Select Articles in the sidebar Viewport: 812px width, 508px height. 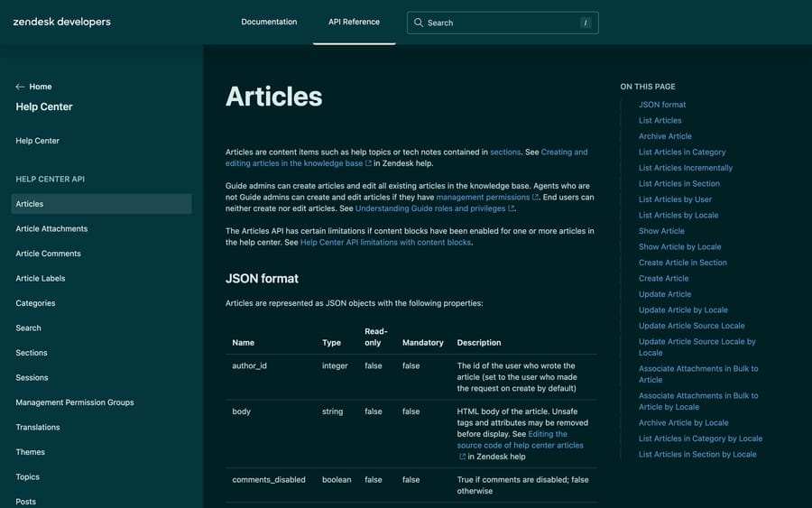101,204
